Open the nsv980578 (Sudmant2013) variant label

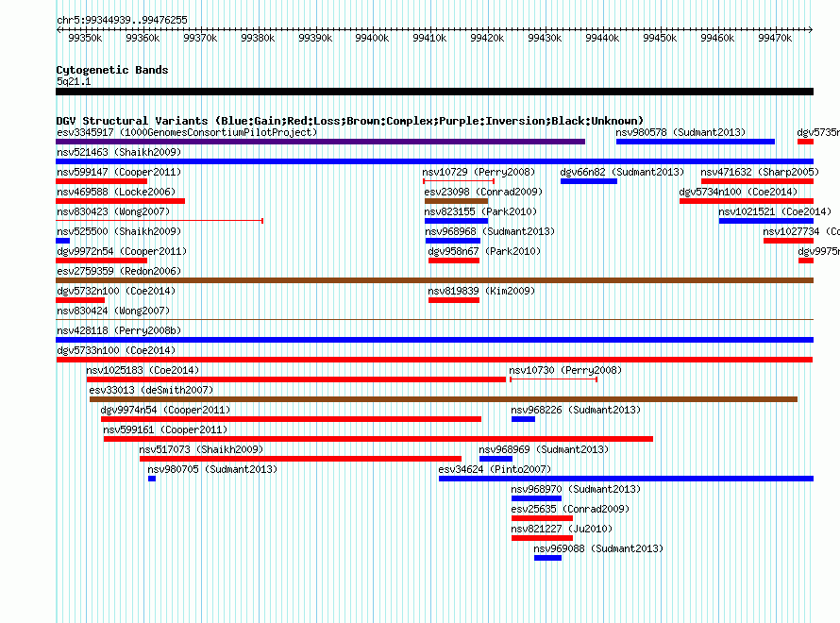pos(680,132)
